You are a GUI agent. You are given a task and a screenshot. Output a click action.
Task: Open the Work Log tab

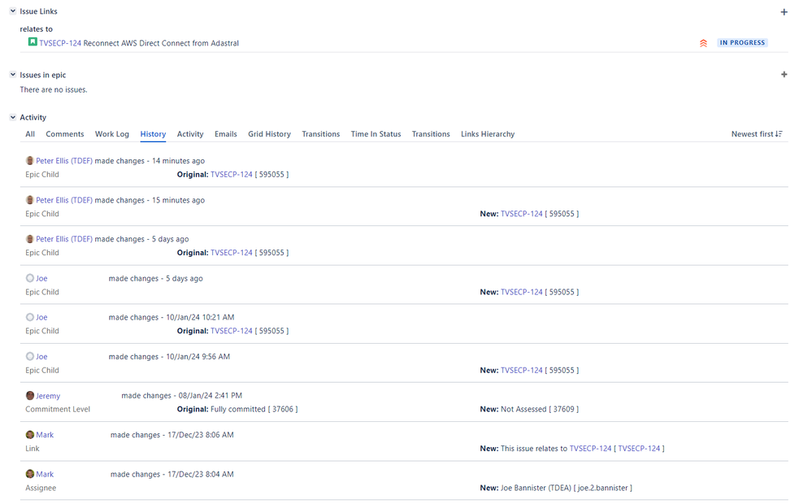pyautogui.click(x=112, y=133)
